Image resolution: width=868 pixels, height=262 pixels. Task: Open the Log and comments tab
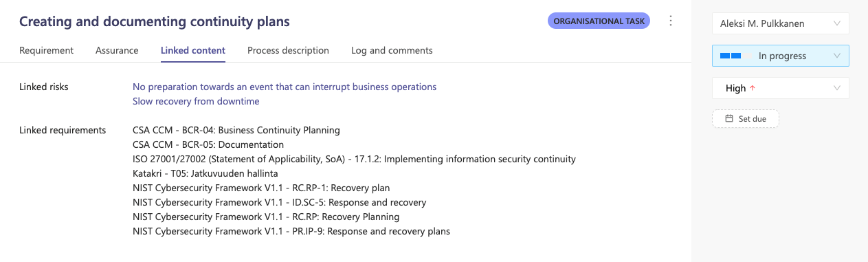[392, 50]
